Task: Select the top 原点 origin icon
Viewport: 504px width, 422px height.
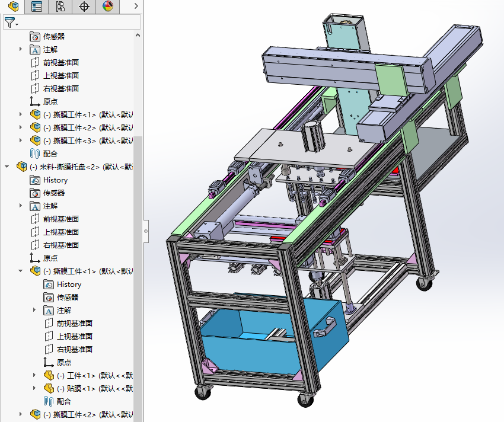Action: click(35, 101)
